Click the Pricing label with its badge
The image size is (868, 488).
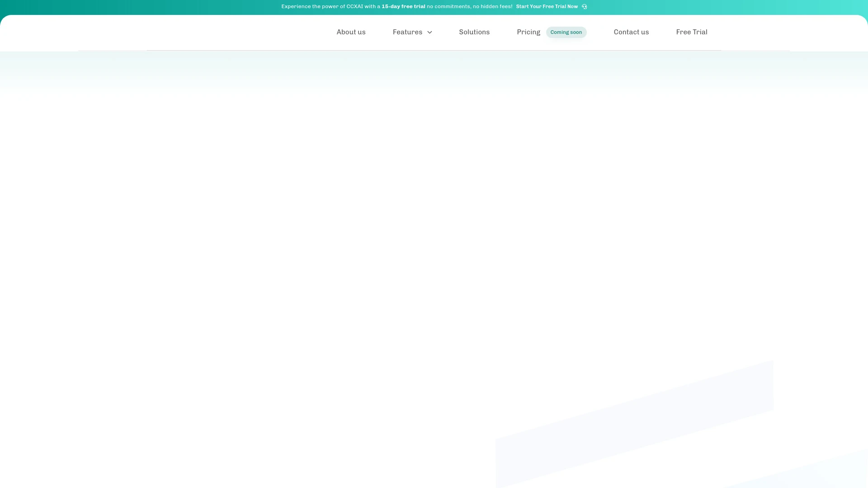coord(528,32)
